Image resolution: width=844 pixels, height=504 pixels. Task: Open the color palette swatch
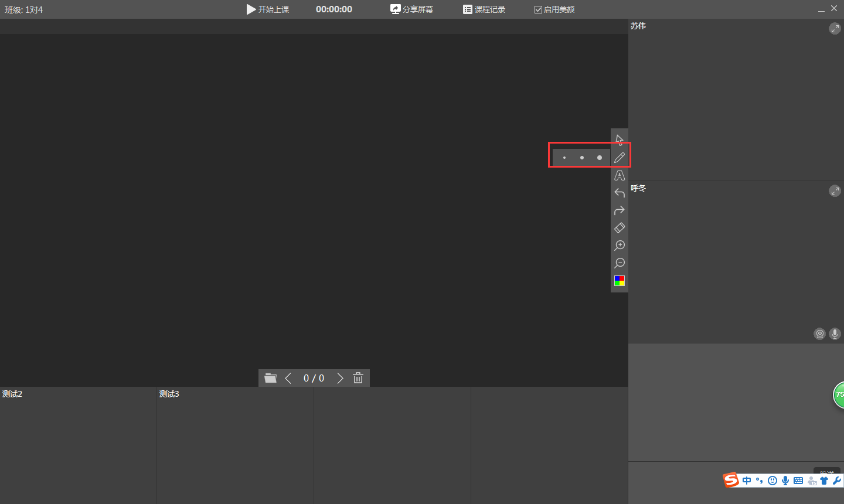(620, 281)
